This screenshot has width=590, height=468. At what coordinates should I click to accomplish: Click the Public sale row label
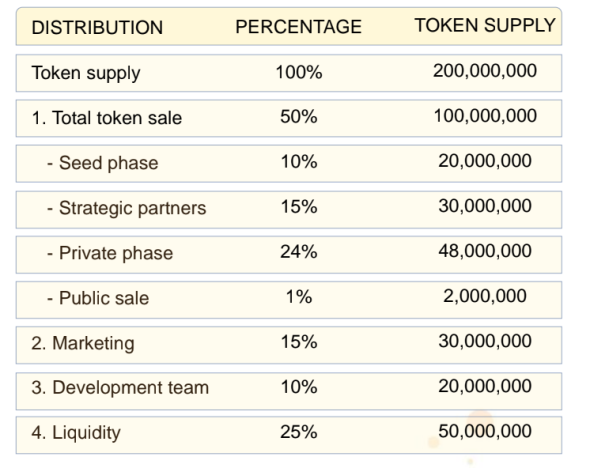(98, 298)
